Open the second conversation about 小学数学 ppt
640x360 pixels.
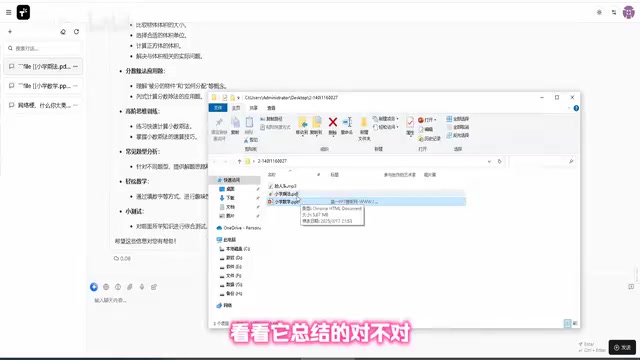[x=43, y=86]
